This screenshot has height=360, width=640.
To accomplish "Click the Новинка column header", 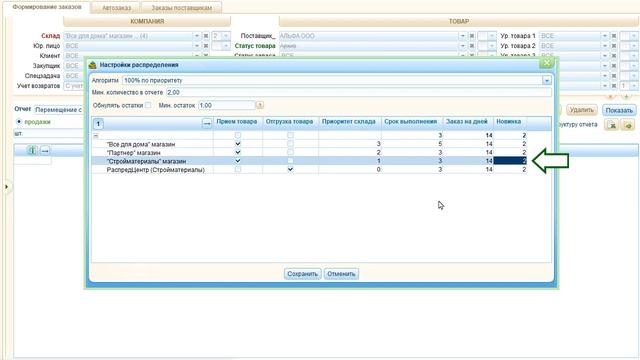I will pos(509,122).
